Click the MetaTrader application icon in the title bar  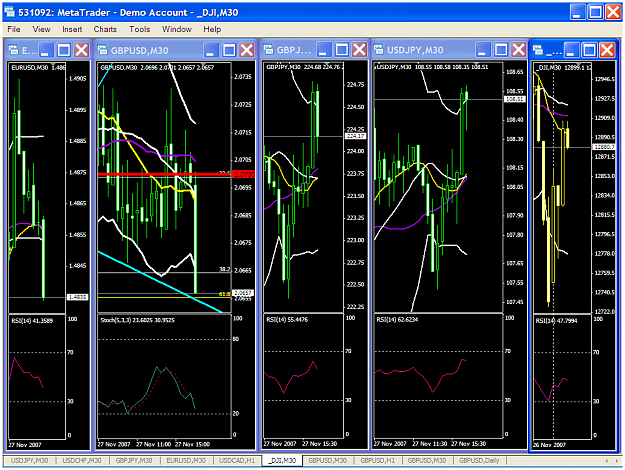(10, 12)
